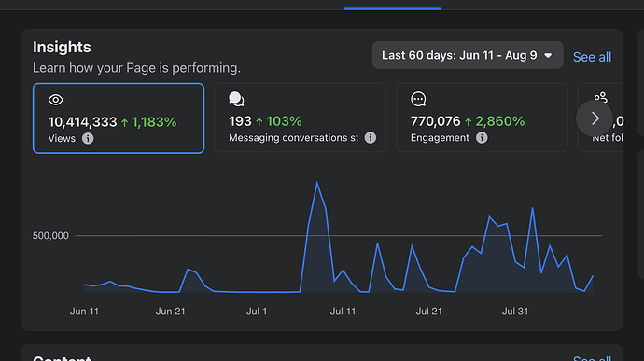Click the 2,860% engagement increase figure
The image size is (644, 361).
click(500, 121)
